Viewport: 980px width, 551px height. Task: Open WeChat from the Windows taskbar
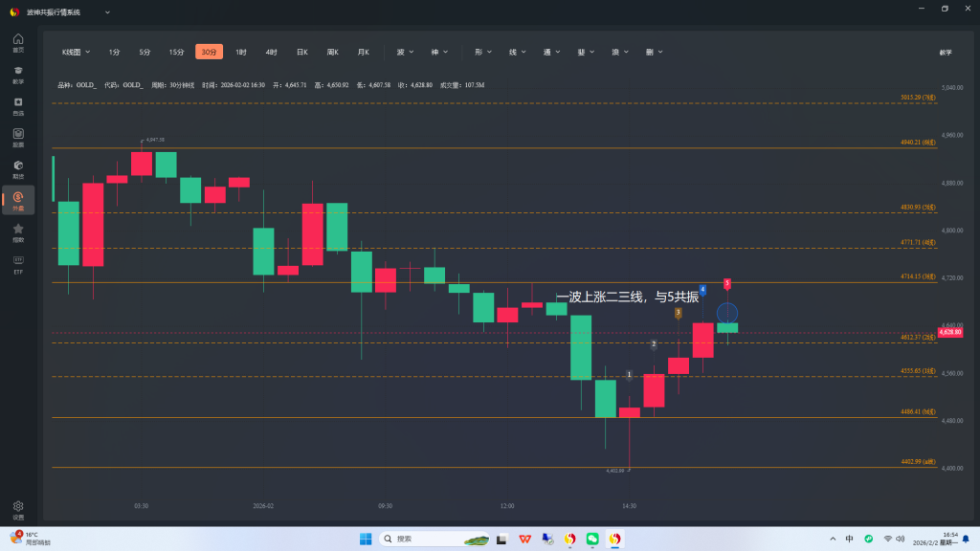pos(592,540)
